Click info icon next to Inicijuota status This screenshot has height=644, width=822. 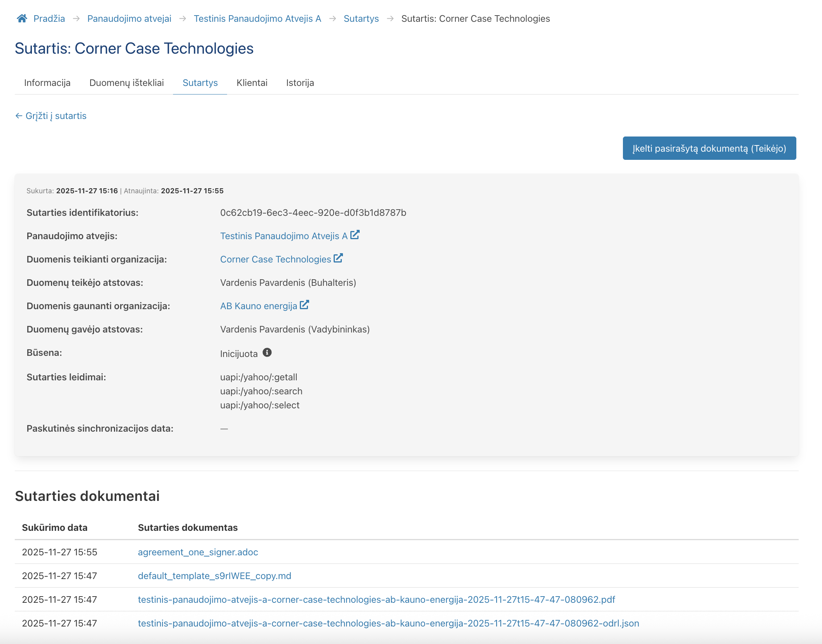[x=267, y=352]
